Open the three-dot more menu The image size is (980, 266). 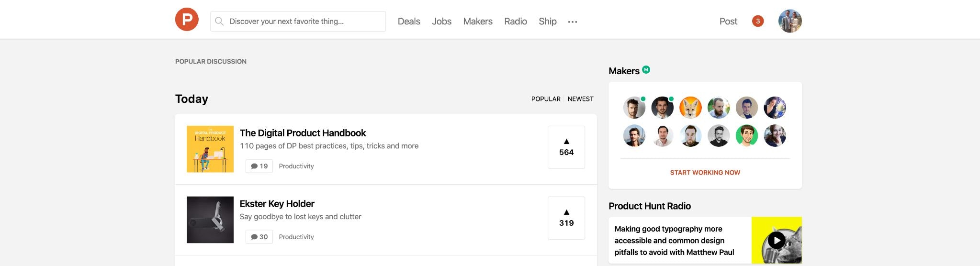572,22
